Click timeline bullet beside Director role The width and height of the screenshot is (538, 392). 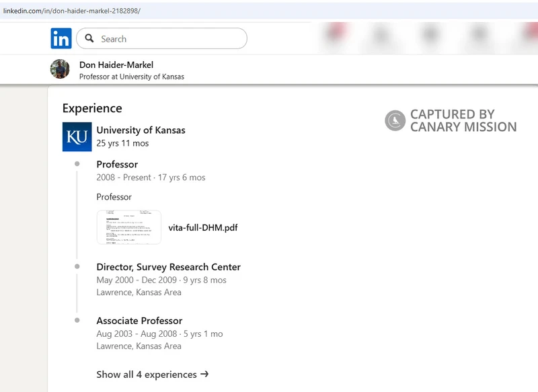[77, 267]
